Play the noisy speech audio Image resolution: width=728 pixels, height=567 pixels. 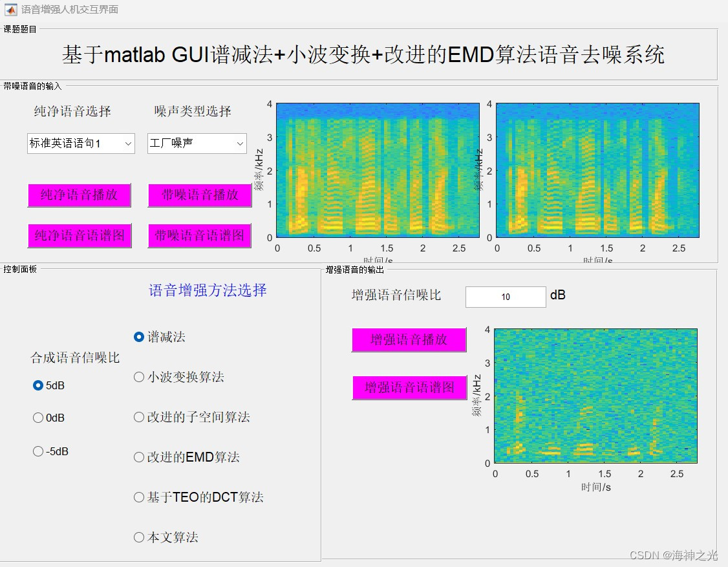pyautogui.click(x=199, y=195)
